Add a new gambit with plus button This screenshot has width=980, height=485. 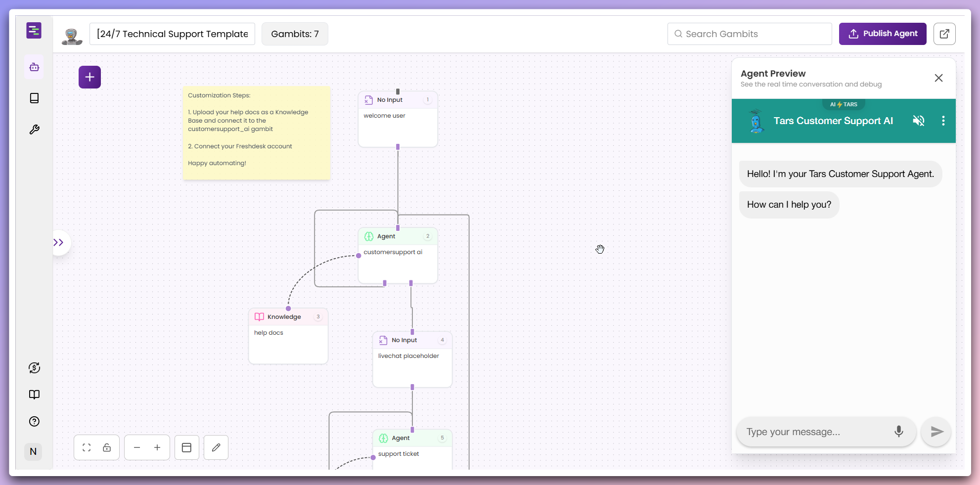coord(89,77)
